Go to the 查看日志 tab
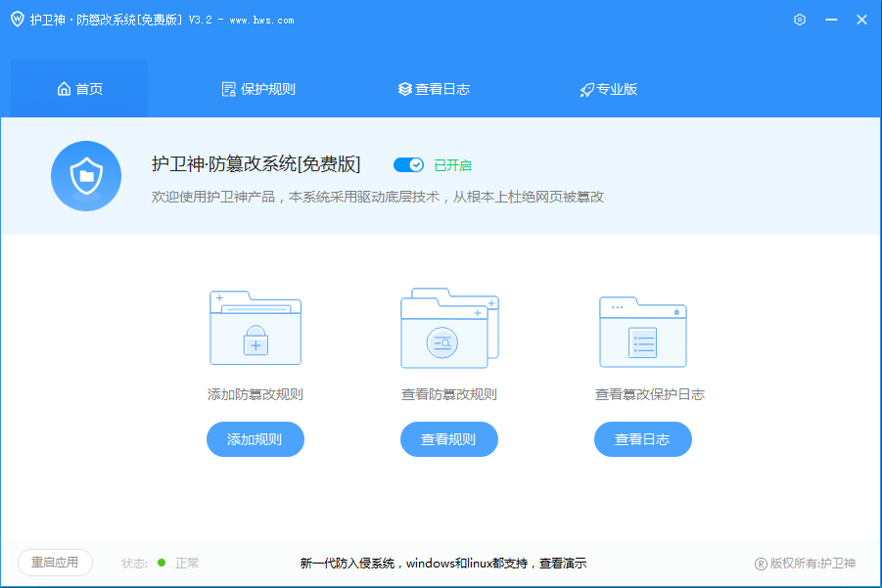The height and width of the screenshot is (588, 882). click(434, 89)
